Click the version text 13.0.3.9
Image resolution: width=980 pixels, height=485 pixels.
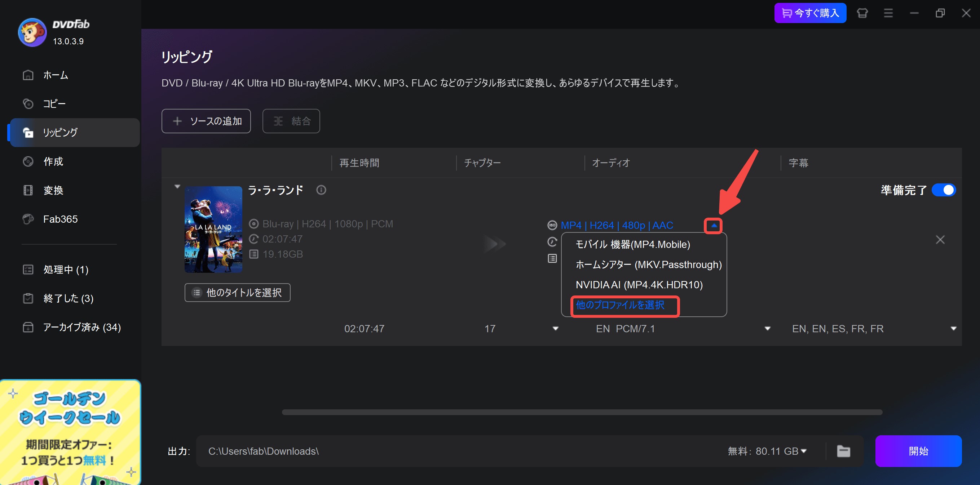pos(68,41)
